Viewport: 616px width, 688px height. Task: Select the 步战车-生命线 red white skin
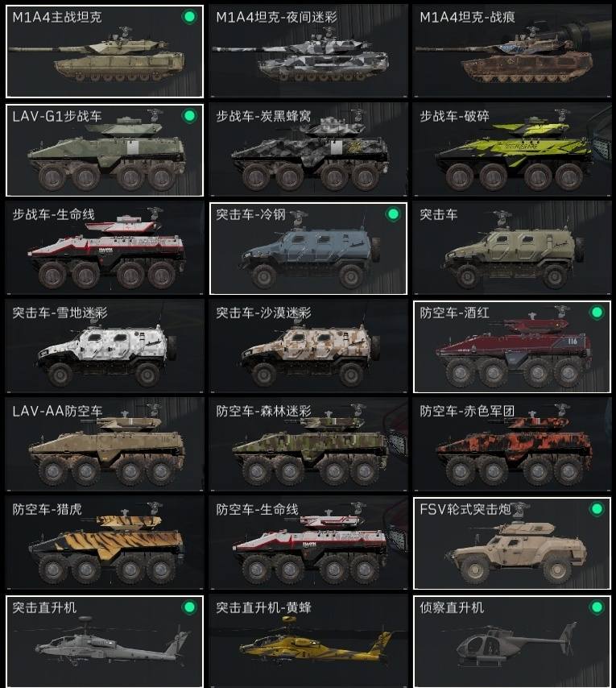105,248
